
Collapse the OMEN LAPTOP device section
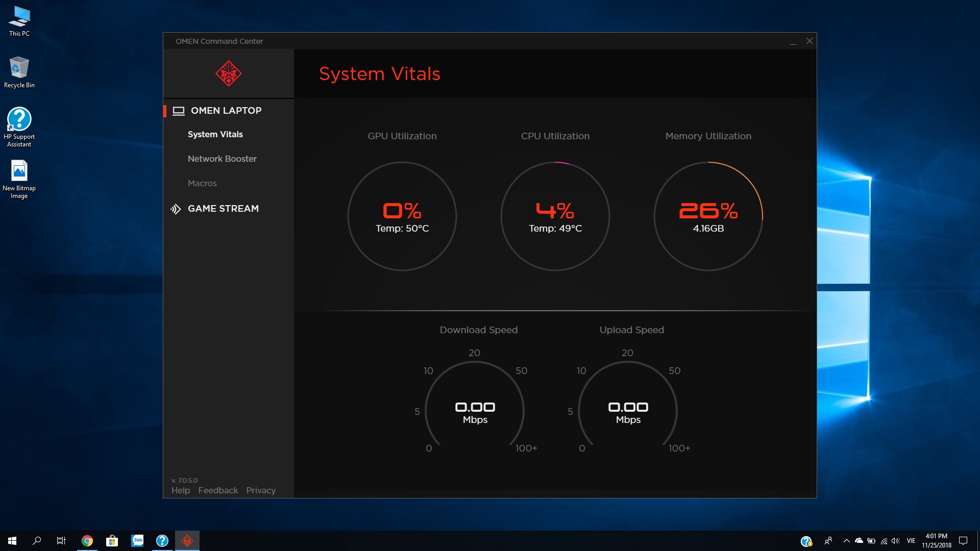(227, 111)
